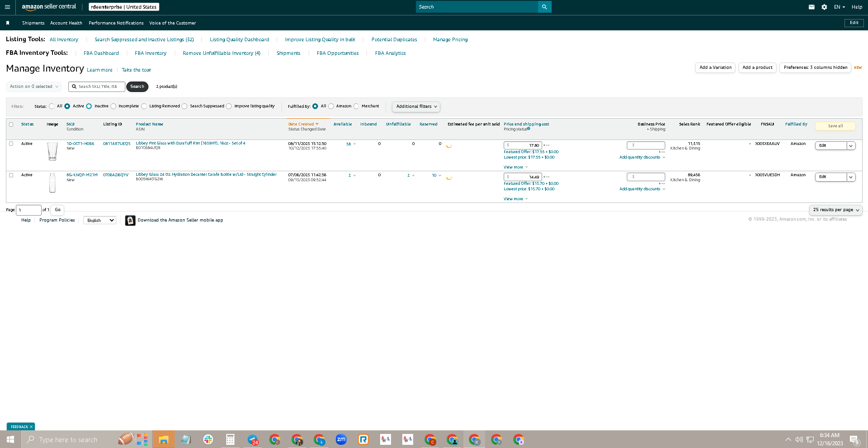Open RingCentral app from the taskbar

click(363, 439)
